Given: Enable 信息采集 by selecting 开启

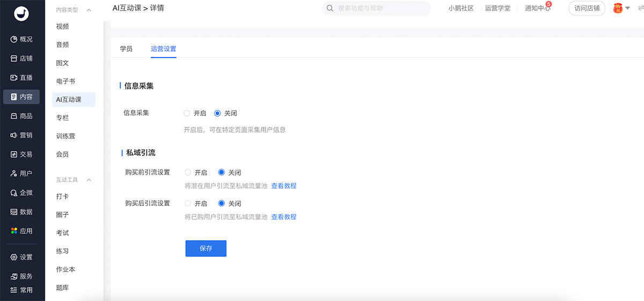Looking at the screenshot, I should 187,113.
